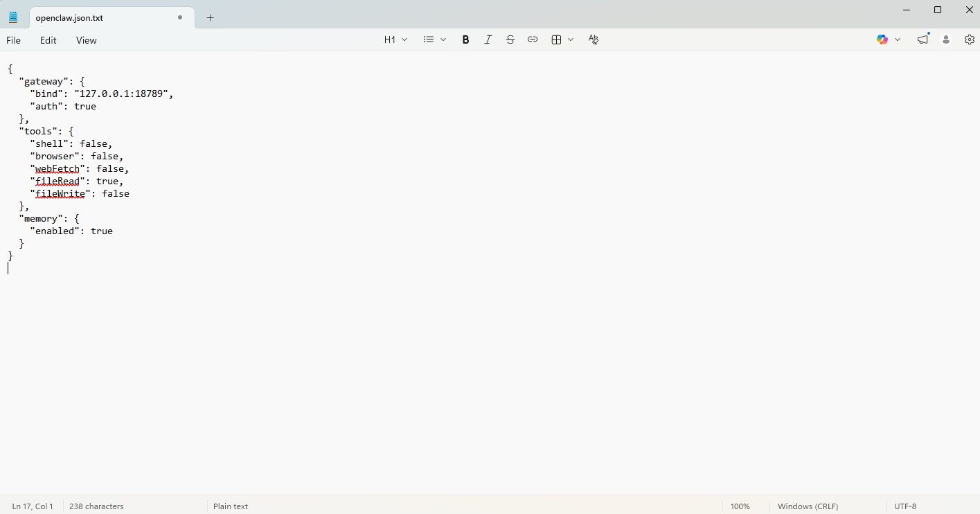Click the true value on the fileRead line

107,181
